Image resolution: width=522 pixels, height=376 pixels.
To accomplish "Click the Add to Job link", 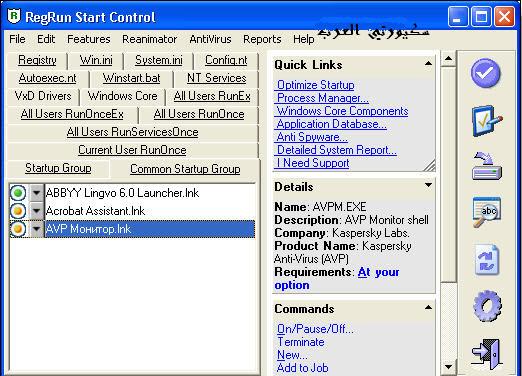I will (302, 368).
